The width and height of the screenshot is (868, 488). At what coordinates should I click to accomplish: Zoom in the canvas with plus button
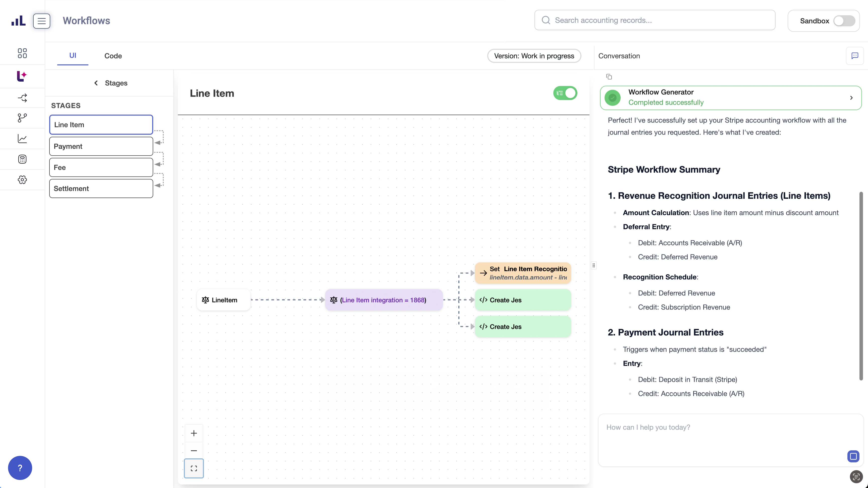(x=194, y=433)
